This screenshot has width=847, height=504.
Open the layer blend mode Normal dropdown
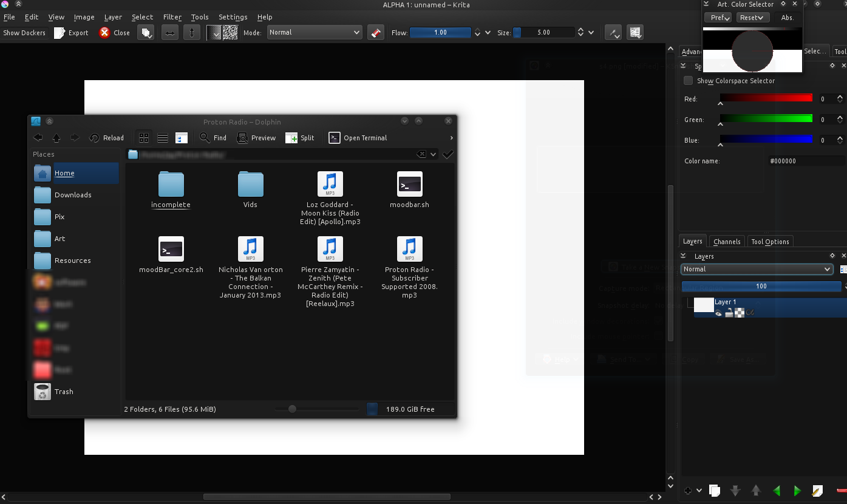pyautogui.click(x=757, y=269)
